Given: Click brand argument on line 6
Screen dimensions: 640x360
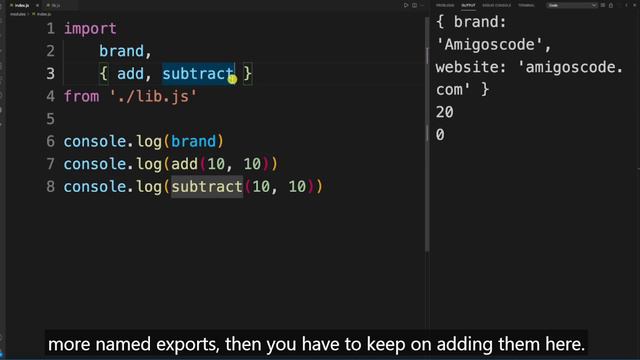Looking at the screenshot, I should (193, 141).
